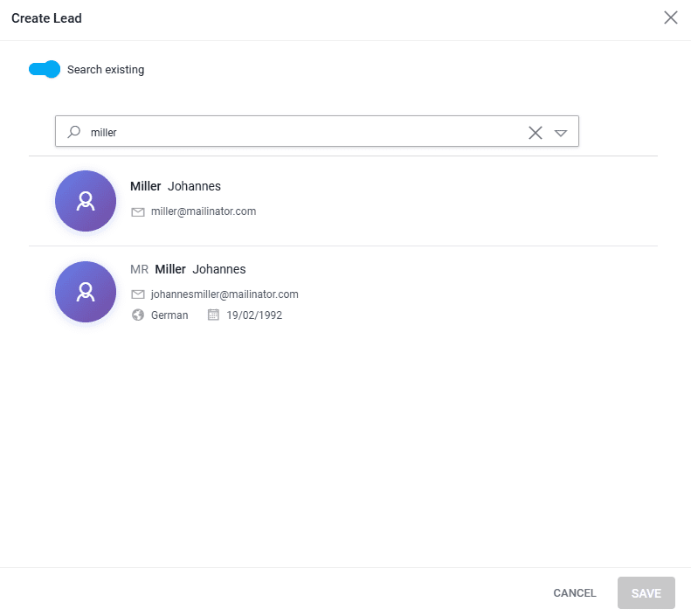Clear the search text with X icon
Viewport: 691px width, 616px height.
coord(536,132)
